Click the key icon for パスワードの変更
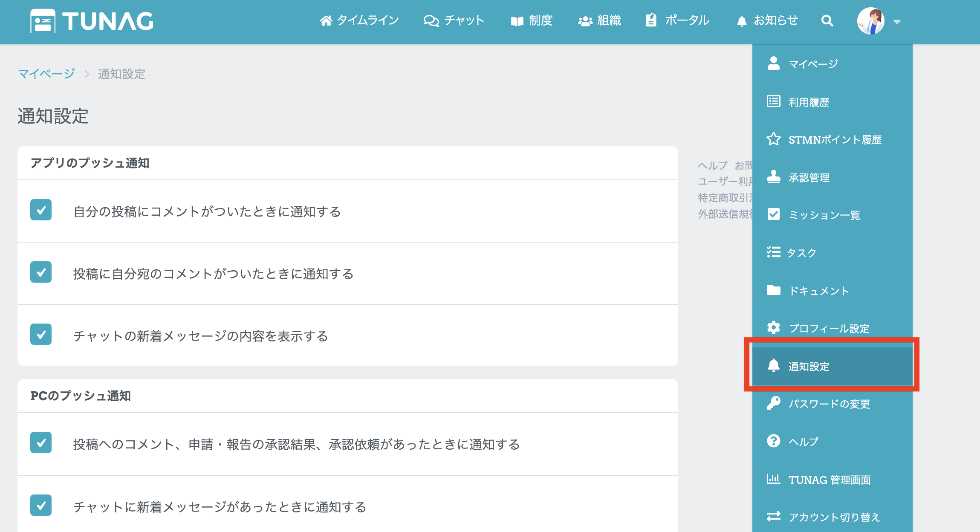This screenshot has height=532, width=980. coord(773,403)
